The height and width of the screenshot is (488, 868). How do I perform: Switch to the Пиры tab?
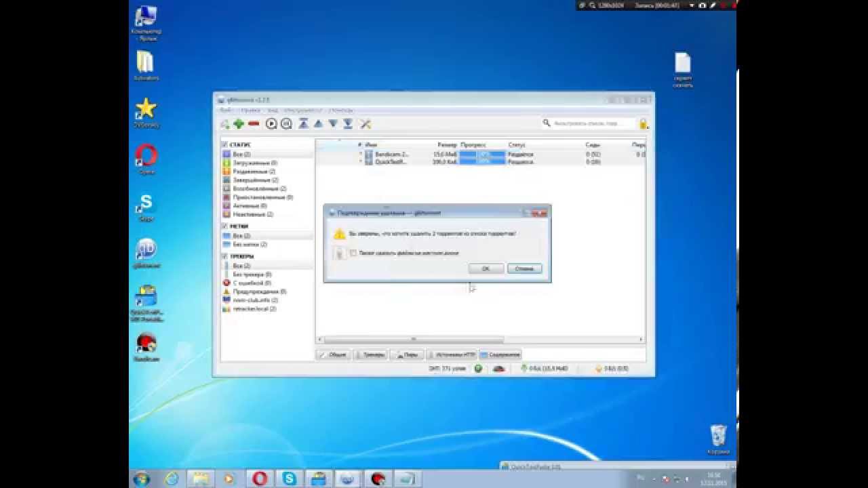406,354
